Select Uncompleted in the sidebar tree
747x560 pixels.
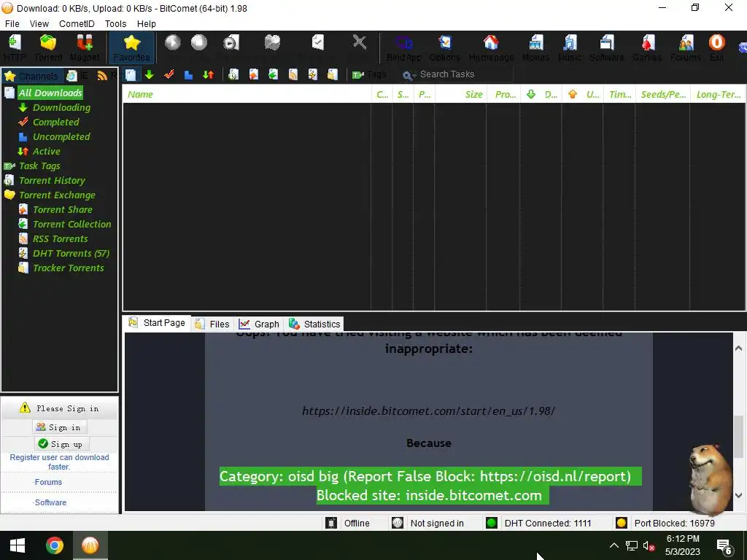pos(61,136)
